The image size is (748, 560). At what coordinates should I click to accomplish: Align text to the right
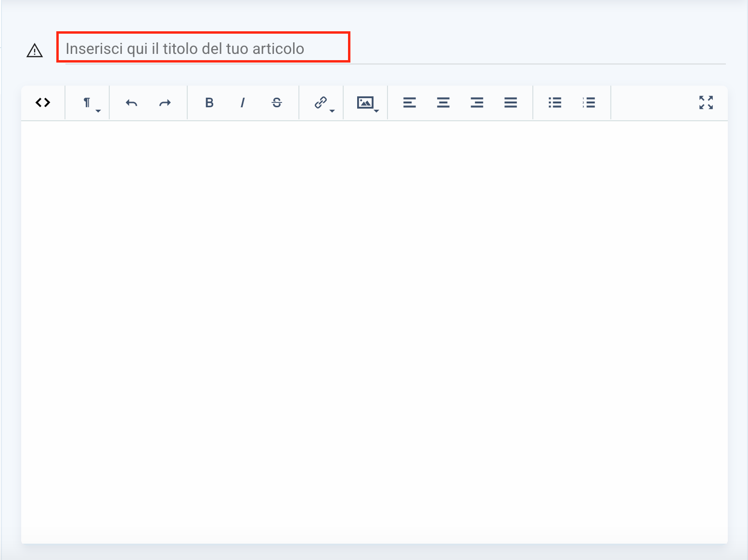[x=477, y=102]
